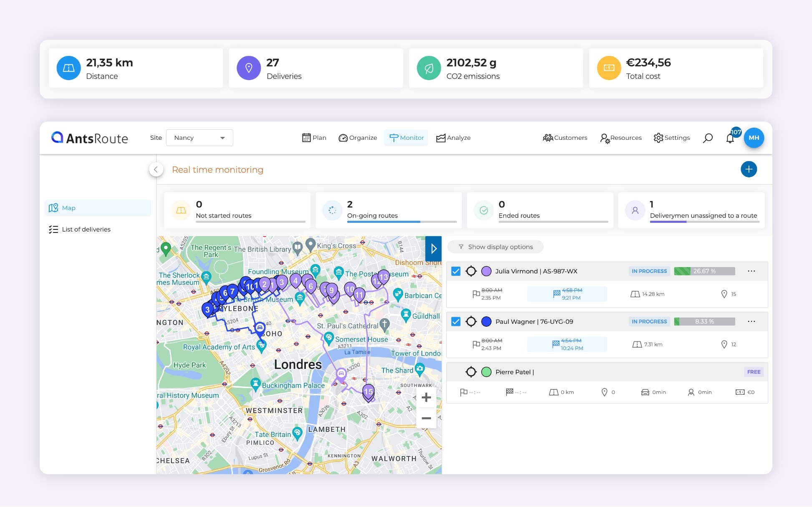Open notifications showing 107 alerts
Image resolution: width=812 pixels, height=507 pixels.
pos(731,138)
